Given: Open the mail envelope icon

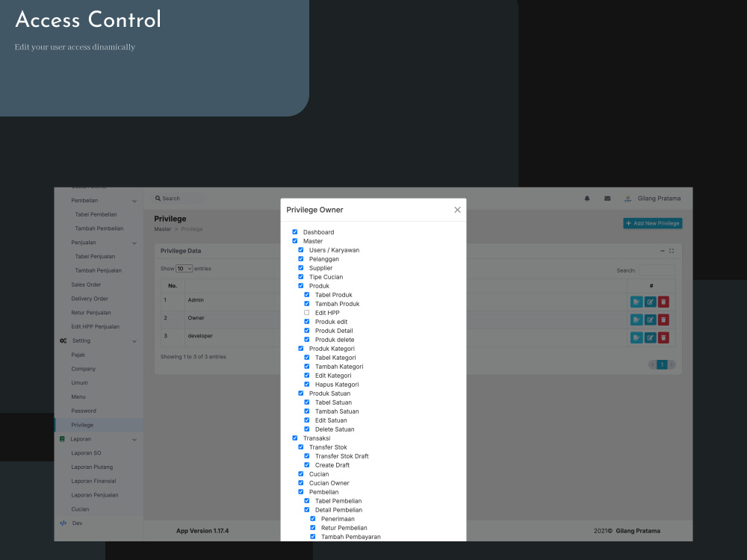Looking at the screenshot, I should coord(607,199).
